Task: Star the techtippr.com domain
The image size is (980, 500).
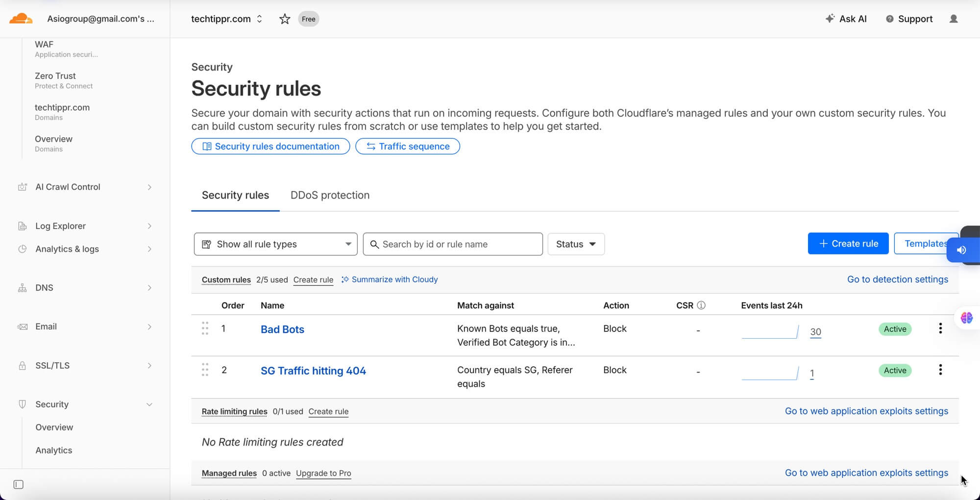Action: 285,19
